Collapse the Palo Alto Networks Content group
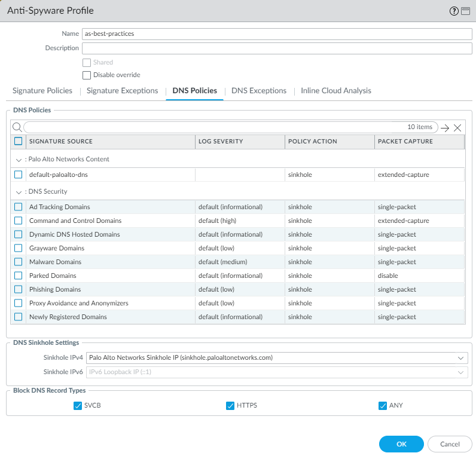 (19, 160)
